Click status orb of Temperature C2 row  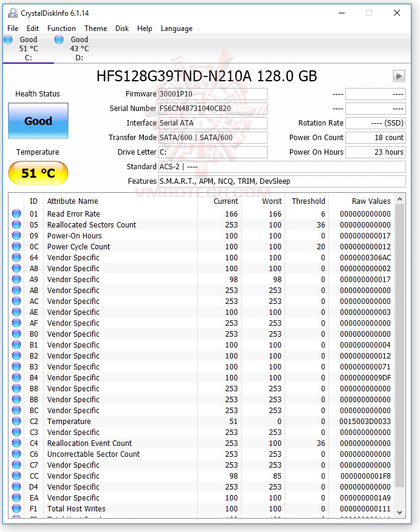point(16,421)
